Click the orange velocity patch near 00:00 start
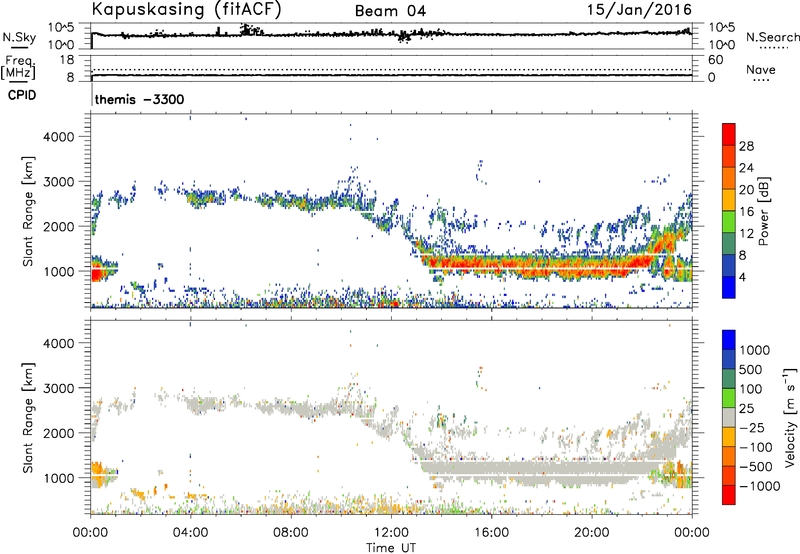This screenshot has height=554, width=800. (x=99, y=470)
